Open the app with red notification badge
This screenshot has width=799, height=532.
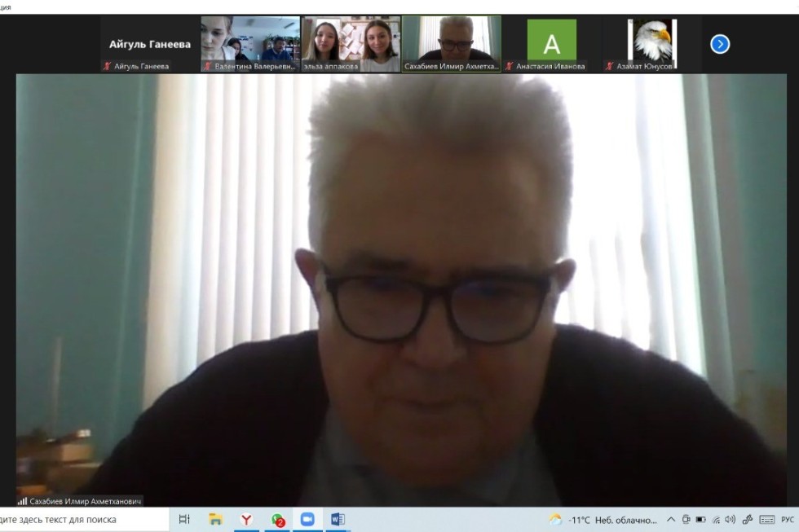pos(277,519)
